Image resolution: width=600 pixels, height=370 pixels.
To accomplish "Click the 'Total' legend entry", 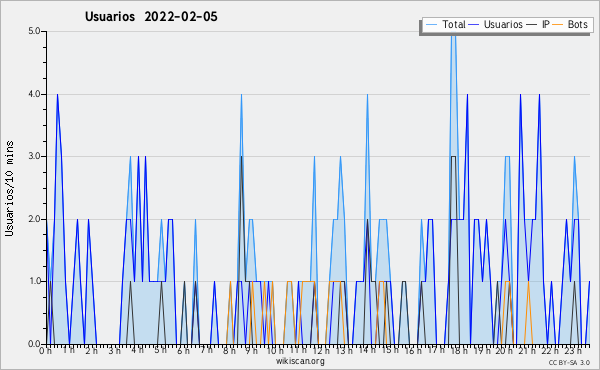I will click(x=454, y=24).
